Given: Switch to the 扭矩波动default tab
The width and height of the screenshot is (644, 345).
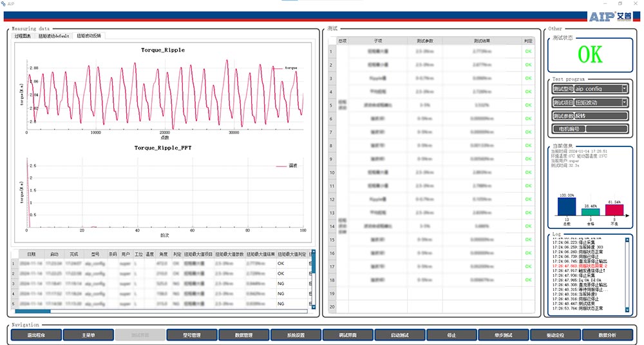Looking at the screenshot, I should point(54,36).
